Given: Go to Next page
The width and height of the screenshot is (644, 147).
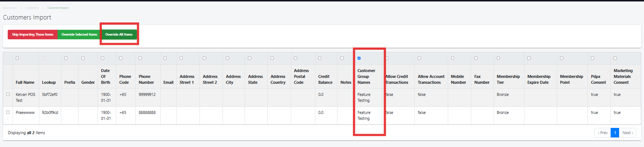Looking at the screenshot, I should tap(627, 133).
